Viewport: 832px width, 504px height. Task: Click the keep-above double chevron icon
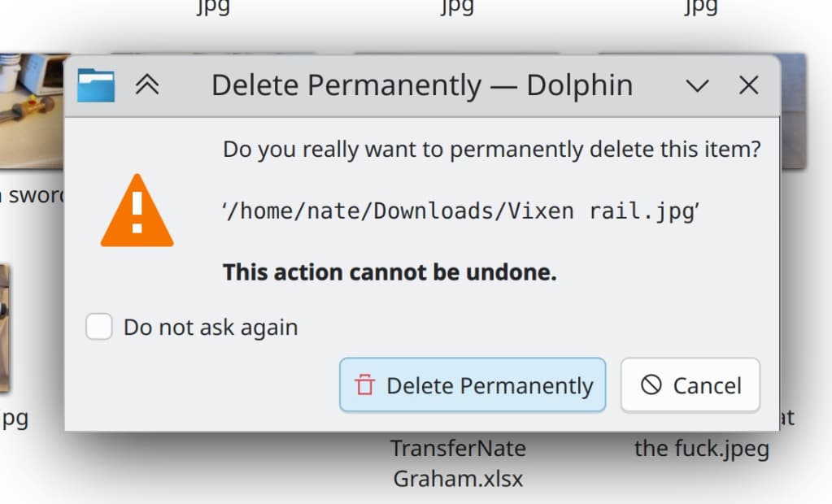pos(147,85)
